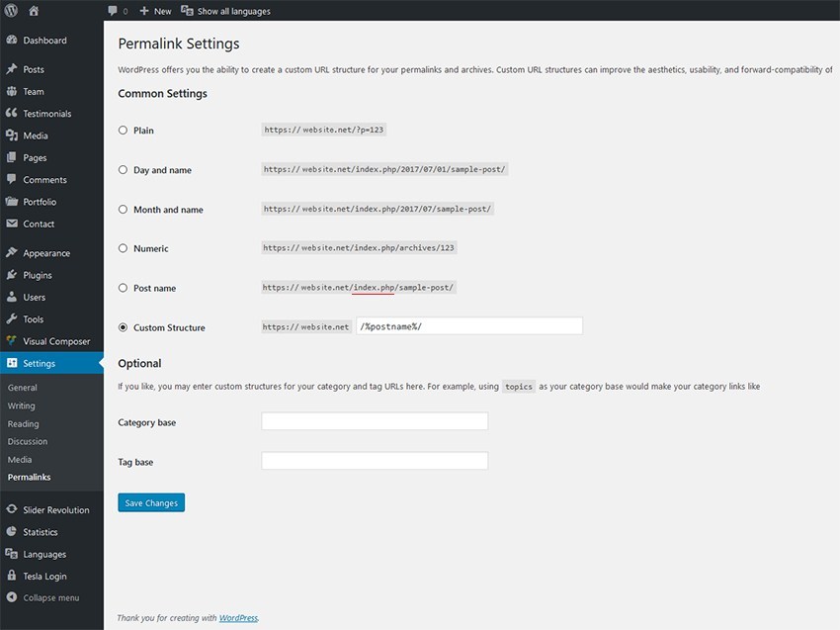
Task: Click the WordPress logo icon
Action: (11, 10)
